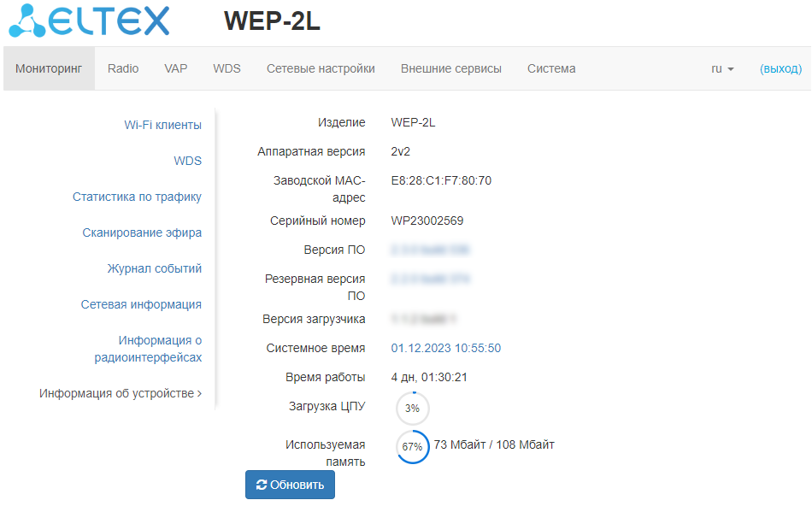Click the Версия ПО label
This screenshot has width=812, height=506.
(x=334, y=250)
